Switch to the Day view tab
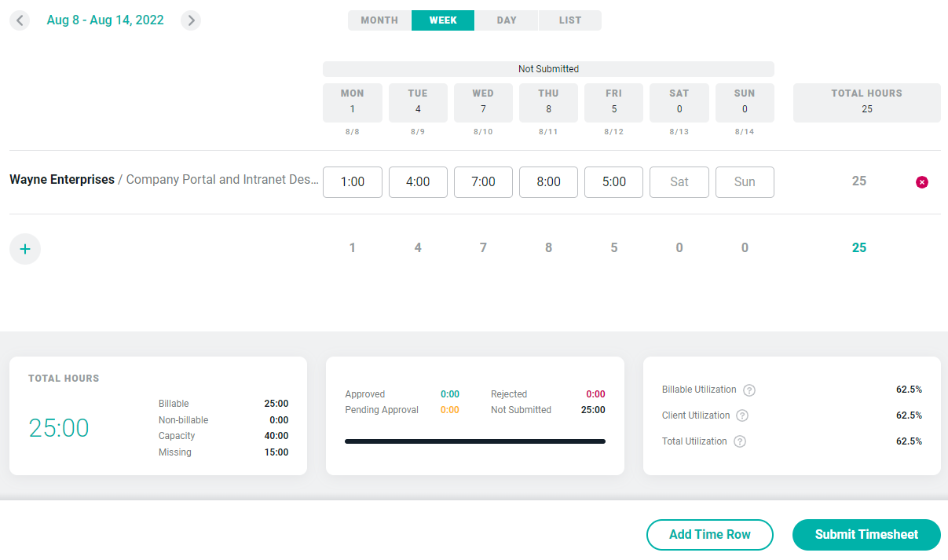The image size is (948, 560). 507,20
